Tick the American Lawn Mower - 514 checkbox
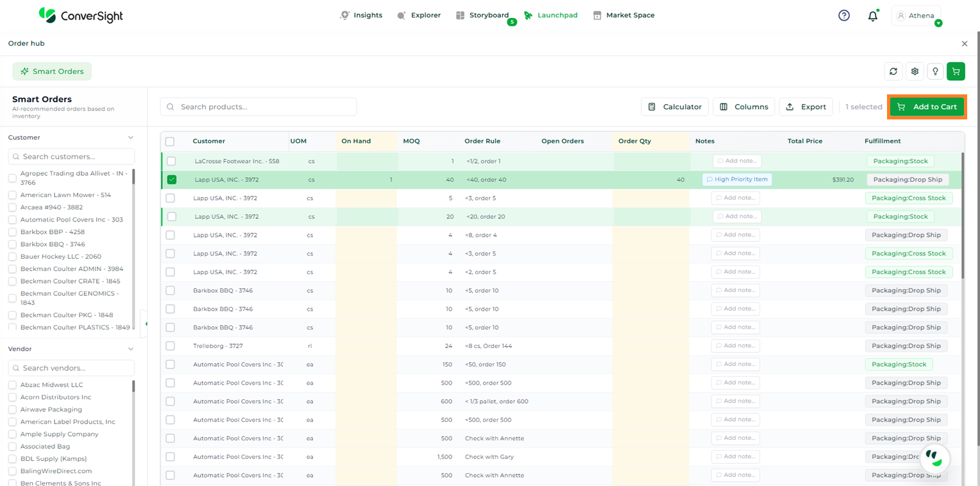Viewport: 980px width, 486px height. coord(12,195)
